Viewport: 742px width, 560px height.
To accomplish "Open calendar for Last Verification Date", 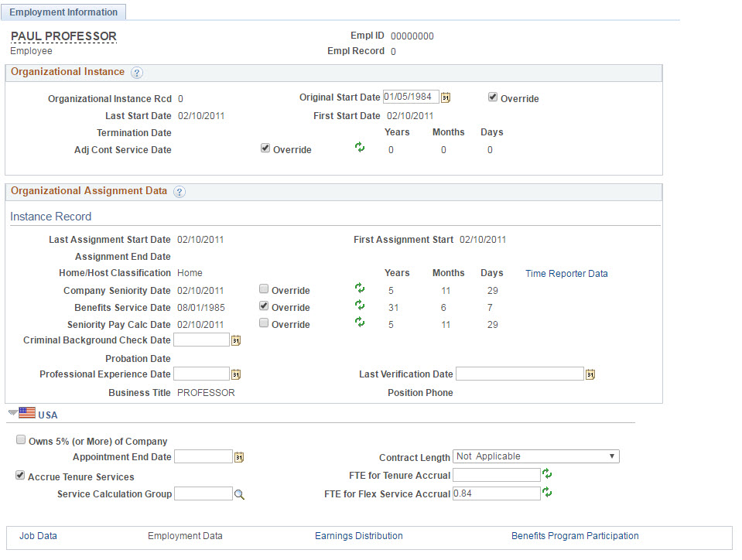I will pos(590,374).
